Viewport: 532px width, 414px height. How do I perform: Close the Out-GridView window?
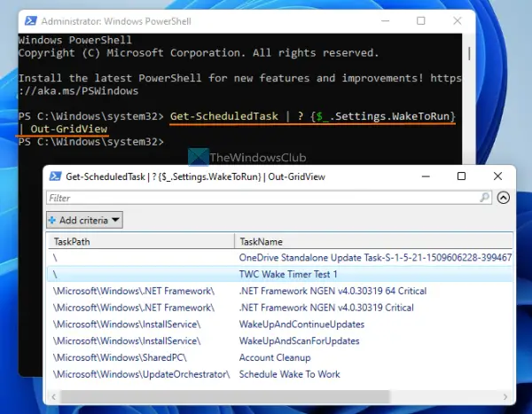pos(497,176)
